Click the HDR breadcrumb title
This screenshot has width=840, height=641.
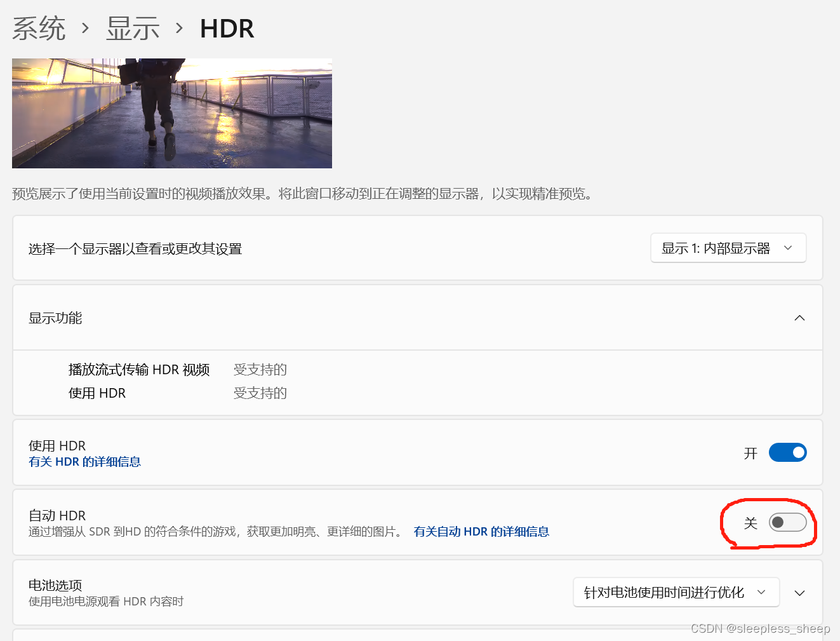click(x=227, y=29)
